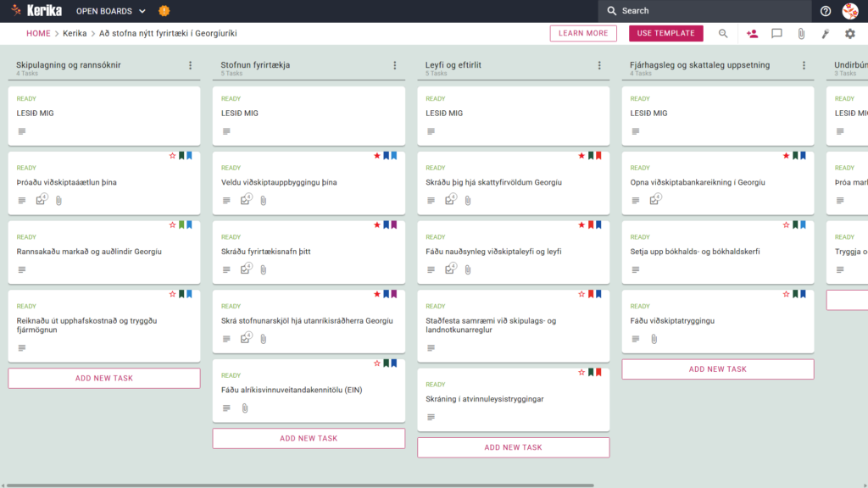Open Reiknaðu út upphafskostnað og tryggðu fjármögnun card
This screenshot has width=868, height=488.
click(x=104, y=326)
